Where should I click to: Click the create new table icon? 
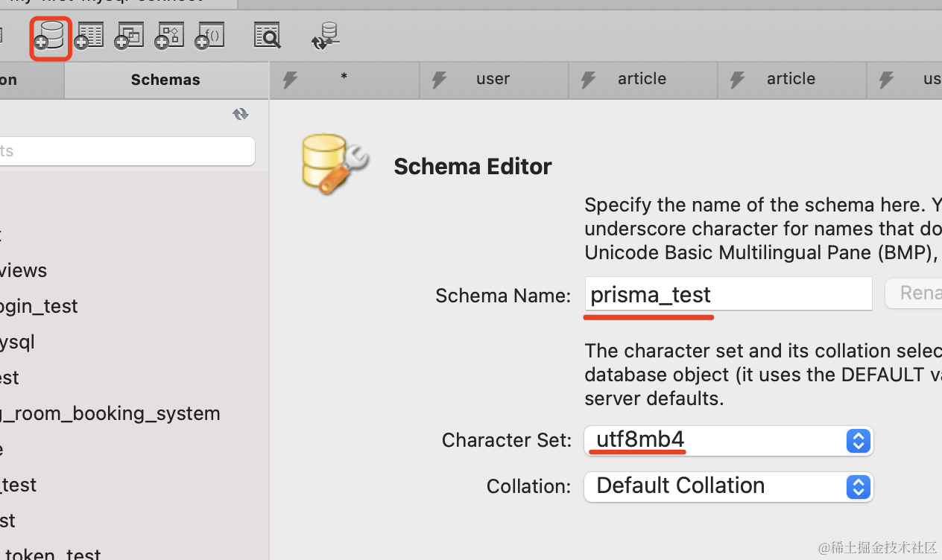pyautogui.click(x=89, y=36)
